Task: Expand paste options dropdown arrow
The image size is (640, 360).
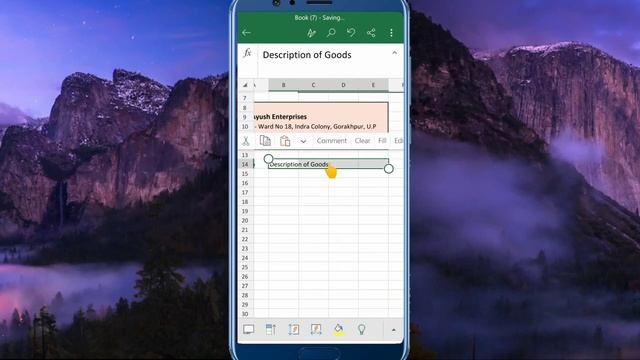Action: 303,142
